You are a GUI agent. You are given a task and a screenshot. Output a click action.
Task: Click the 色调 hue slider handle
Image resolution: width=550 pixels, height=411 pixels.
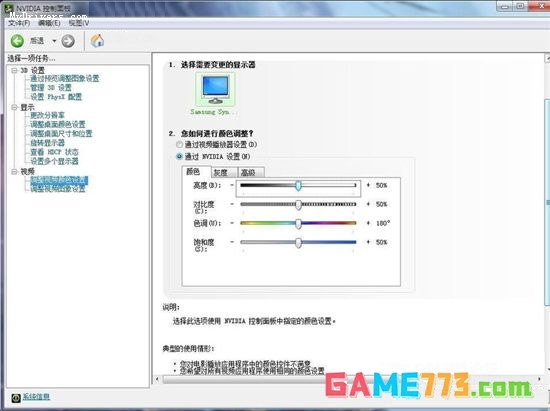point(298,224)
